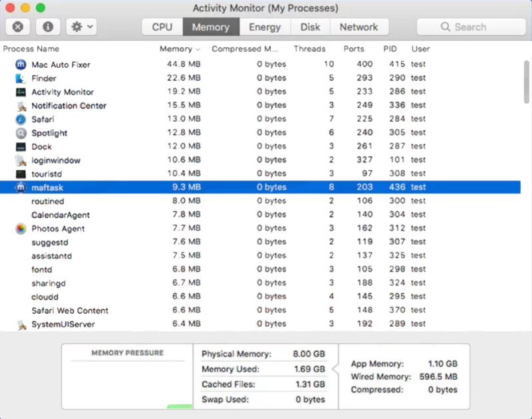Screen dimensions: 532x419
Task: Sort by Threads column header
Action: (x=309, y=49)
